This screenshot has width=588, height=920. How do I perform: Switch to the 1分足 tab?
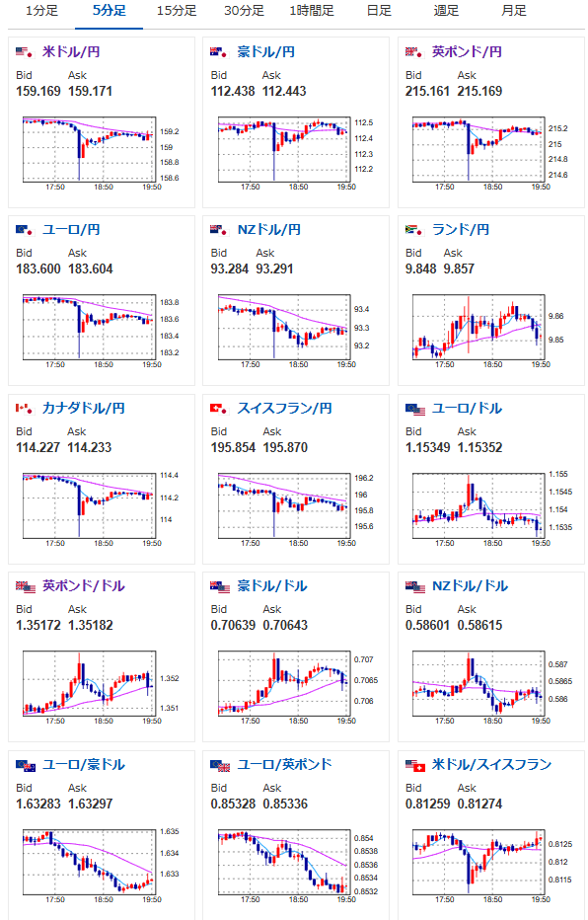click(x=41, y=11)
